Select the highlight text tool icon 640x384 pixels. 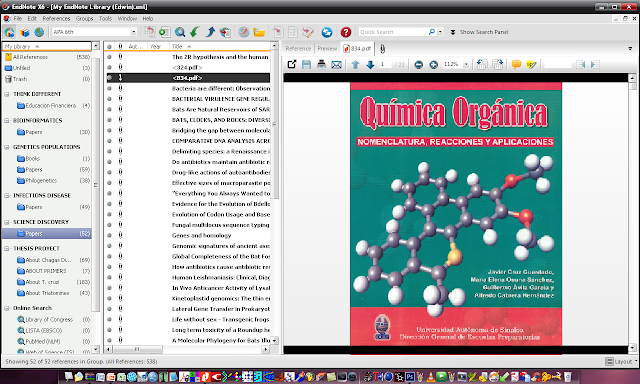[531, 64]
